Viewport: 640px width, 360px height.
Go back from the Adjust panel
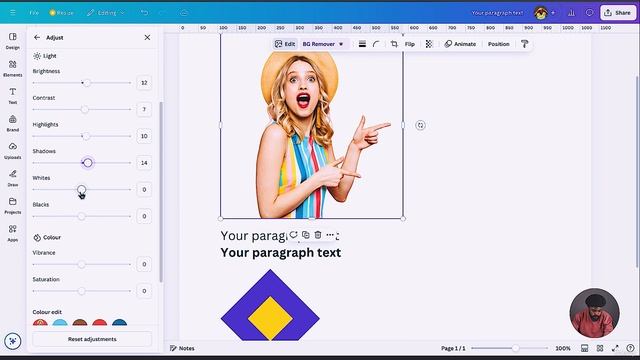(x=37, y=37)
